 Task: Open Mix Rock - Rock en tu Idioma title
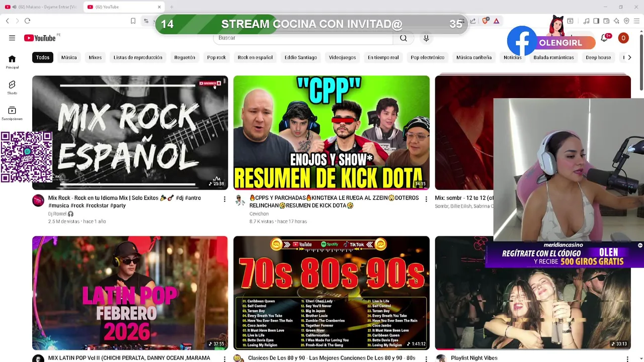125,202
